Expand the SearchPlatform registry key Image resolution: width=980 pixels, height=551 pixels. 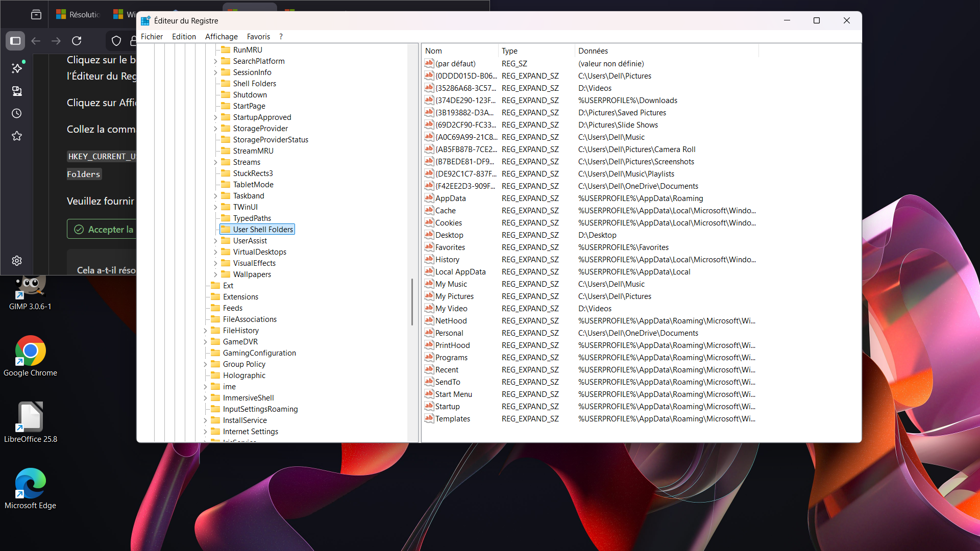pyautogui.click(x=215, y=61)
